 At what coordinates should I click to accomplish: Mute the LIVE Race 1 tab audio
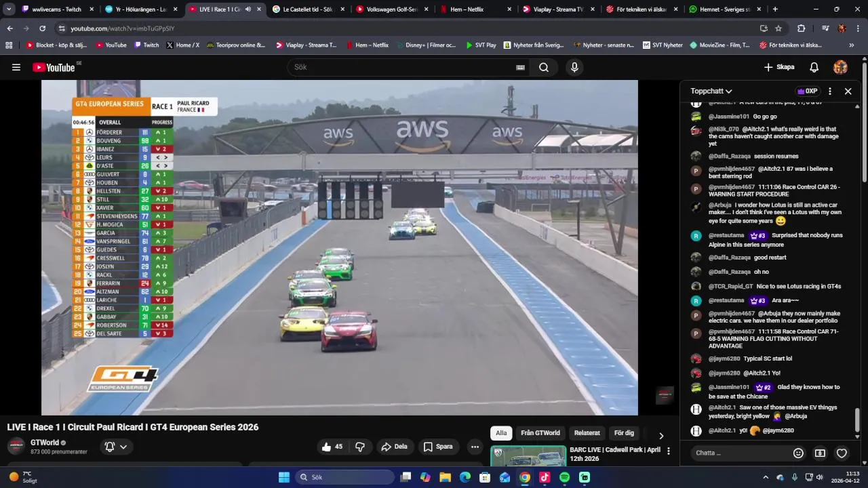(x=248, y=9)
